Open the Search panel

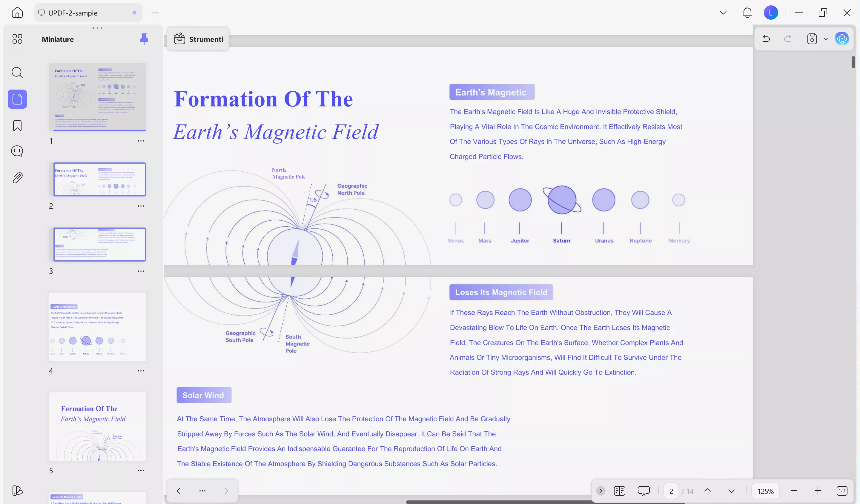(x=17, y=72)
